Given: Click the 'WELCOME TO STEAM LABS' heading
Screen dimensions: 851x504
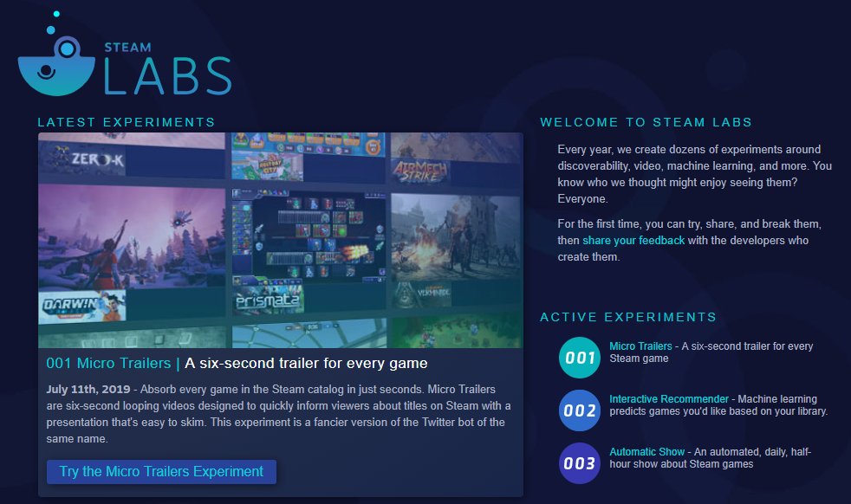Looking at the screenshot, I should 646,122.
